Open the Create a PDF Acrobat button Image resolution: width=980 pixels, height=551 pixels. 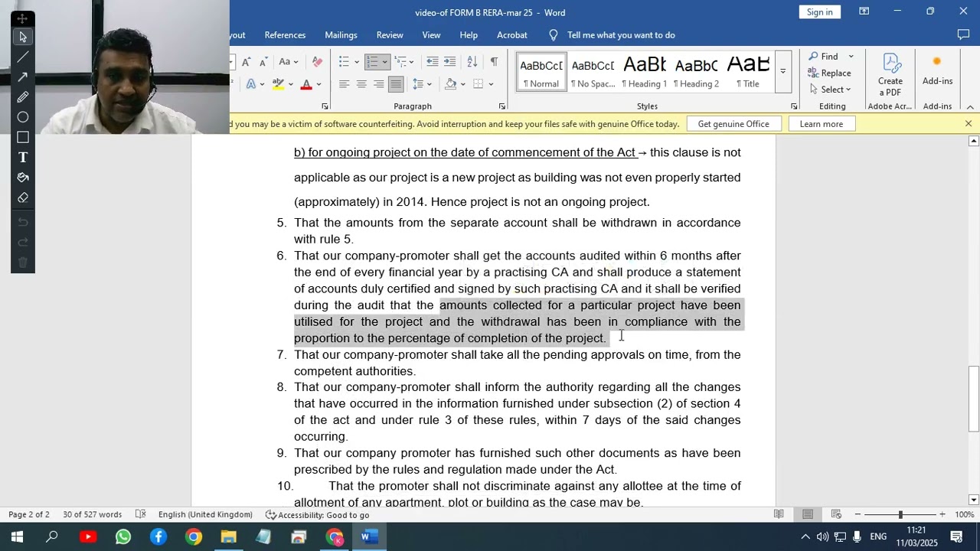tap(890, 75)
